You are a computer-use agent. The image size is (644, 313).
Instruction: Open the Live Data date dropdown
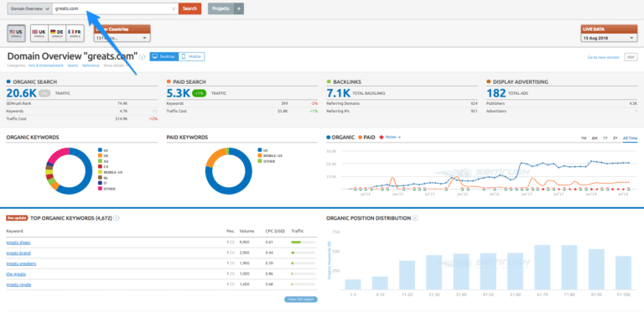[x=609, y=38]
